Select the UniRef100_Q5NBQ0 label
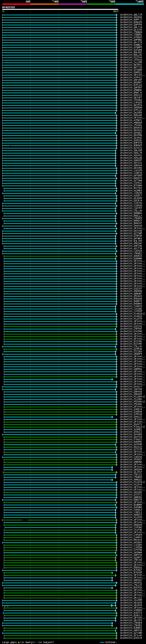This screenshot has width=146, height=644. tap(131, 90)
